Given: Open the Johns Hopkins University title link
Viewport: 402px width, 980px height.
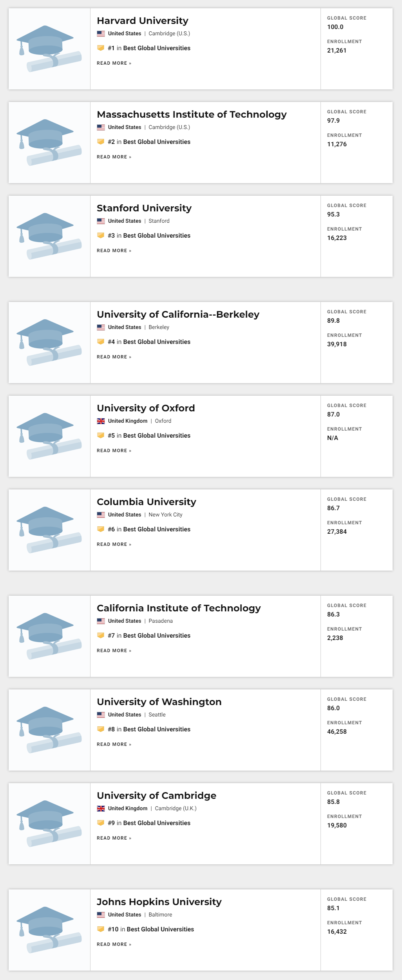Looking at the screenshot, I should pyautogui.click(x=159, y=902).
